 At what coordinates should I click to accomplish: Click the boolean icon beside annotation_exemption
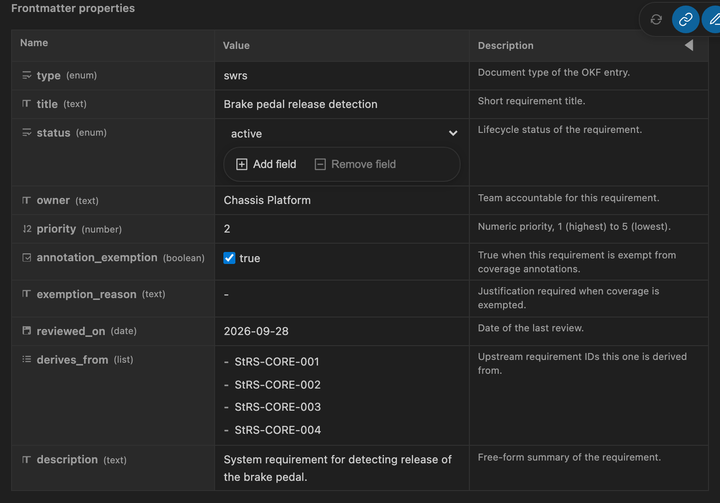click(x=27, y=258)
